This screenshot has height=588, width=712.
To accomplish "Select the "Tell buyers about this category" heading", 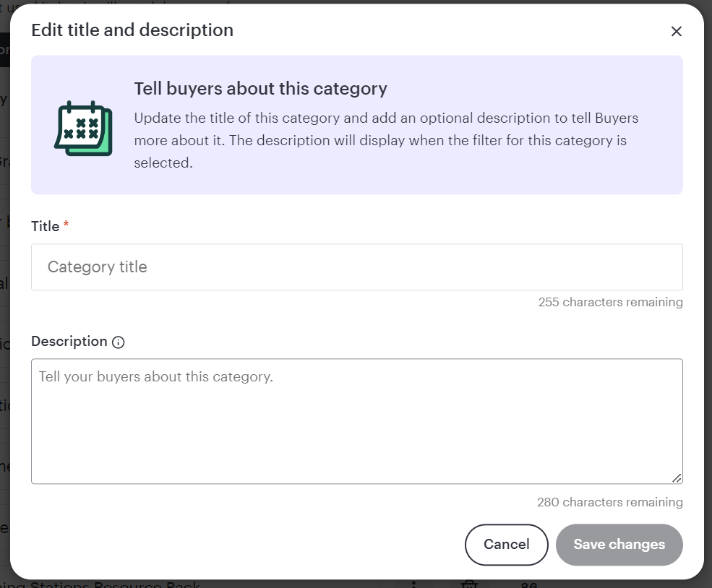I will (260, 89).
